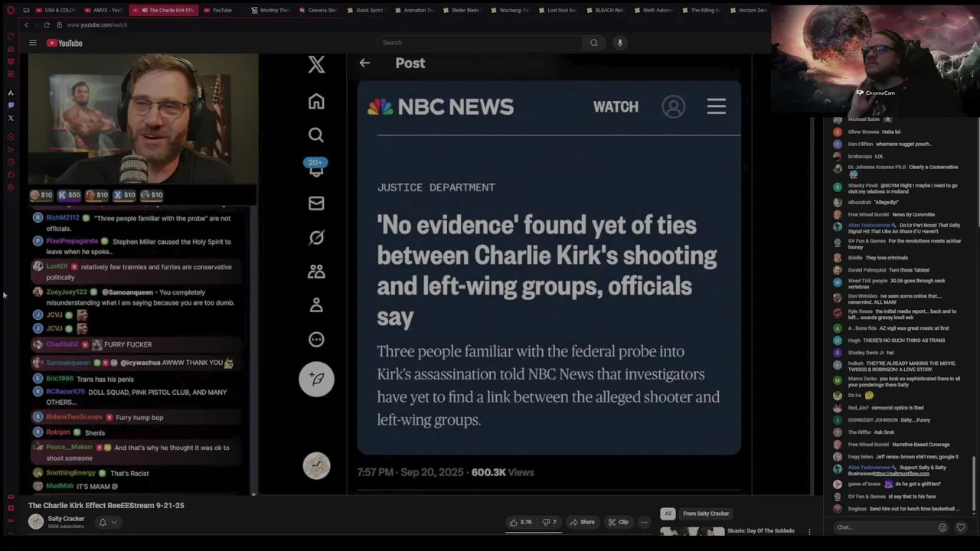Click RichM2112 username in video chat

point(63,218)
